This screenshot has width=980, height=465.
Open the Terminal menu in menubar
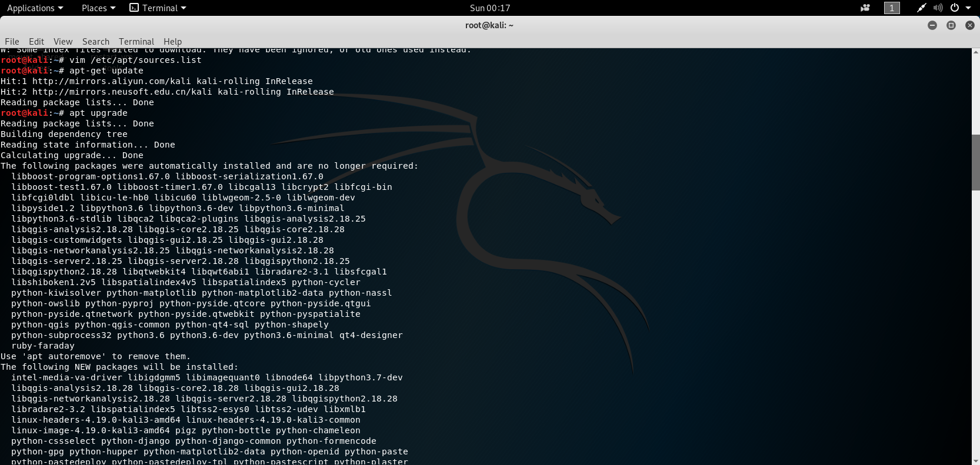coord(136,41)
